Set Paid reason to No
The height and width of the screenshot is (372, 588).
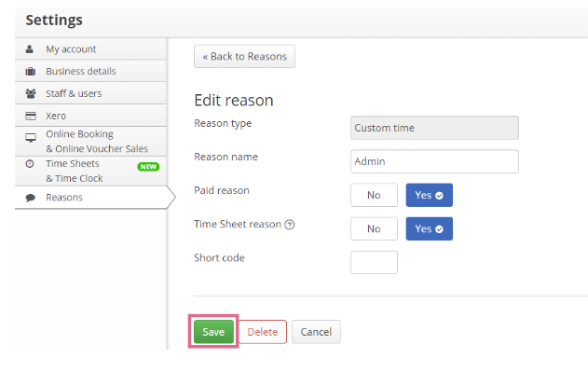(x=374, y=195)
